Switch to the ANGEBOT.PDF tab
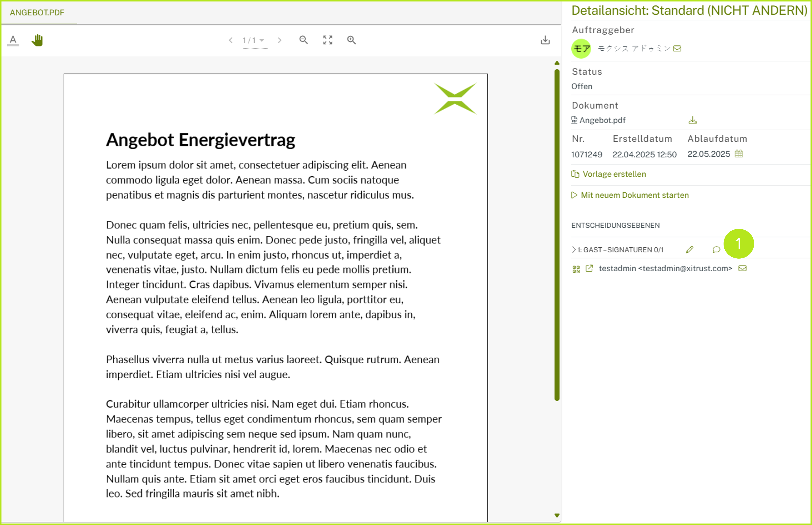 [37, 13]
